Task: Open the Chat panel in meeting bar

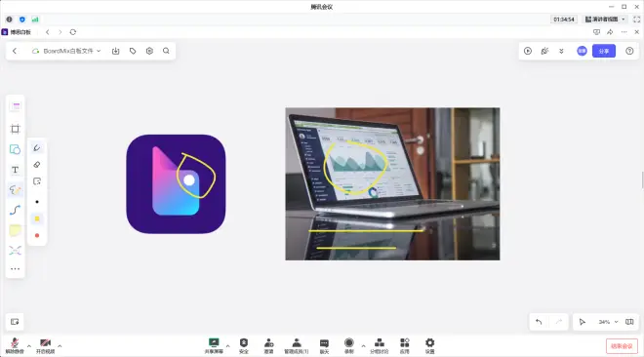Action: 324,346
